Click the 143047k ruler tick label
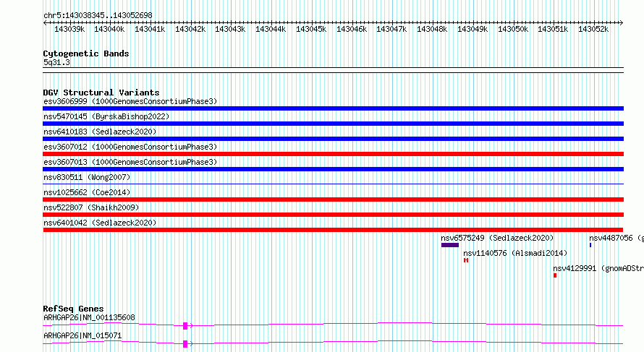This screenshot has width=644, height=352. [x=391, y=29]
